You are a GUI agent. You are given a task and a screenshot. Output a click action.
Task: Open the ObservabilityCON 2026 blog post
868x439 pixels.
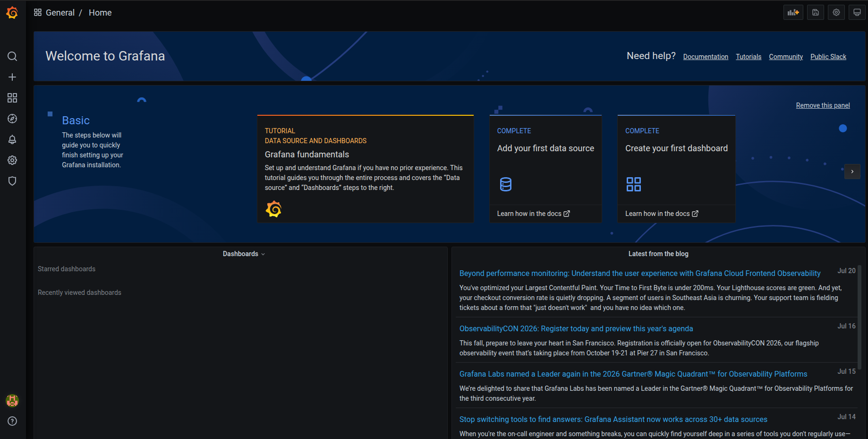click(576, 328)
